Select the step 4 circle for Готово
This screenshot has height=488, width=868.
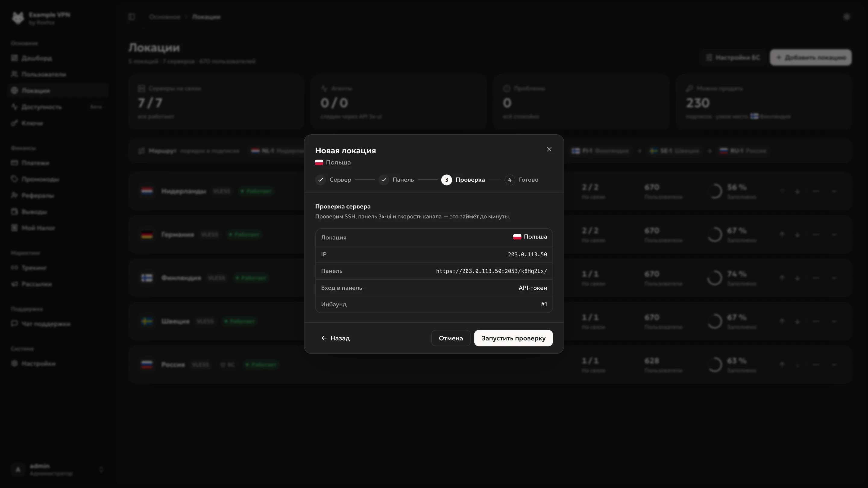[509, 180]
